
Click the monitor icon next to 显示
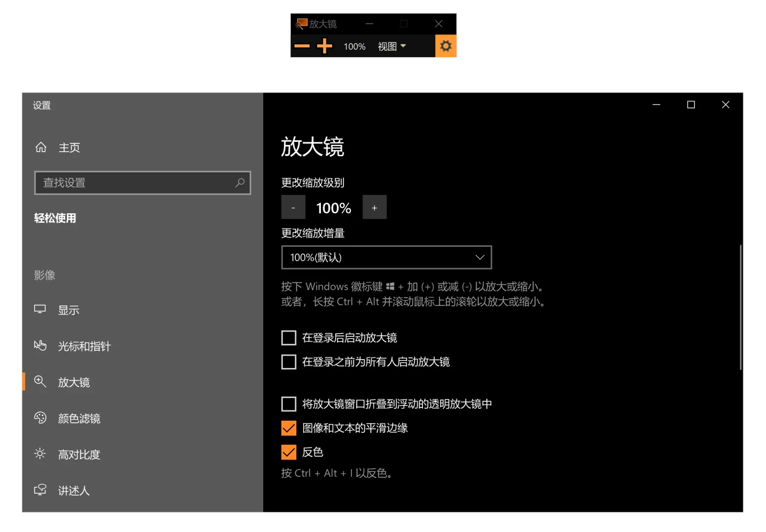click(40, 309)
